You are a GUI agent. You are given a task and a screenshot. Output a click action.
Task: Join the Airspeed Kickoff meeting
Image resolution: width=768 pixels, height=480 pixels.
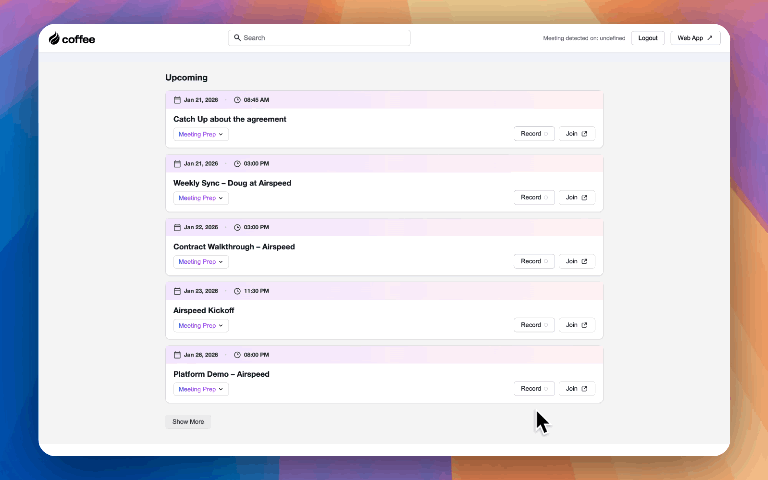576,325
